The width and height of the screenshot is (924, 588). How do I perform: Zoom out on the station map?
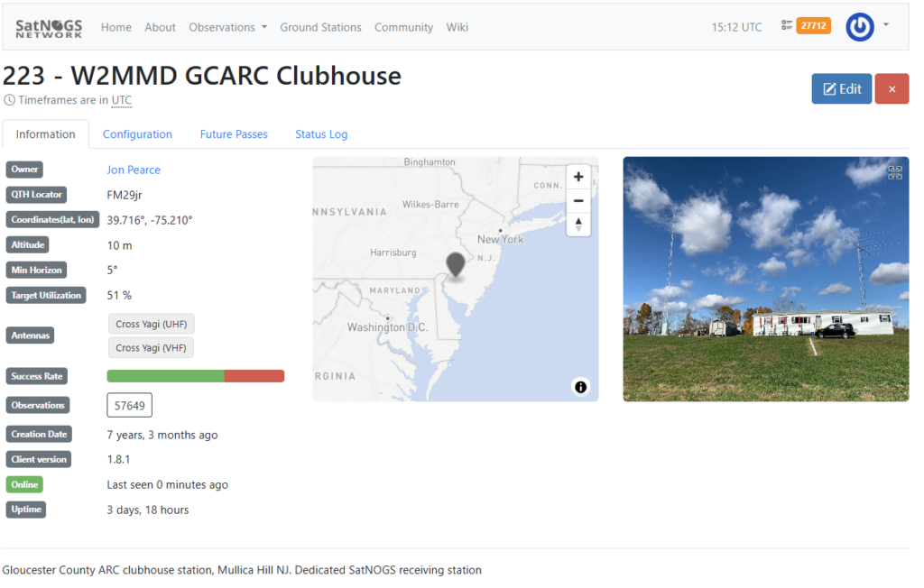coord(578,200)
